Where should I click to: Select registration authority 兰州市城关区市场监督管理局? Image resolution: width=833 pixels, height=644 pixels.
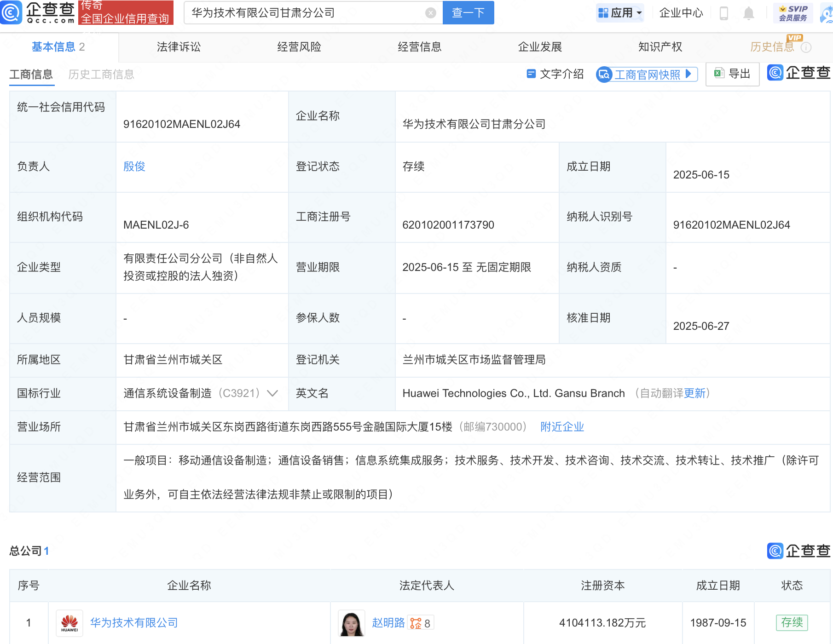click(474, 360)
